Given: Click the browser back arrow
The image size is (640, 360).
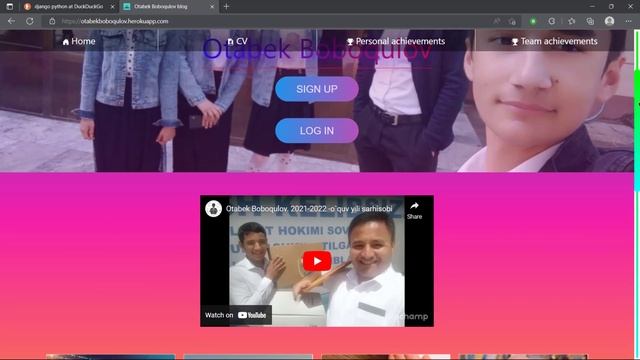Looking at the screenshot, I should click(x=11, y=21).
